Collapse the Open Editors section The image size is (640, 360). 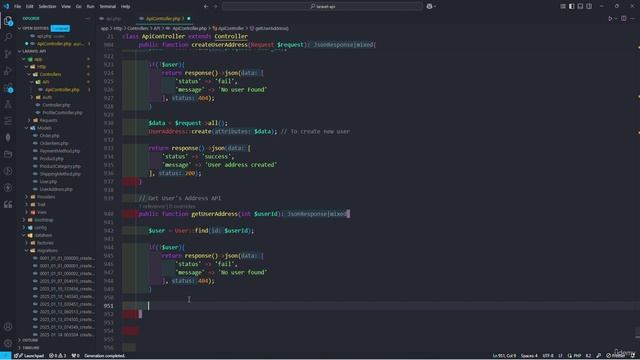19,29
